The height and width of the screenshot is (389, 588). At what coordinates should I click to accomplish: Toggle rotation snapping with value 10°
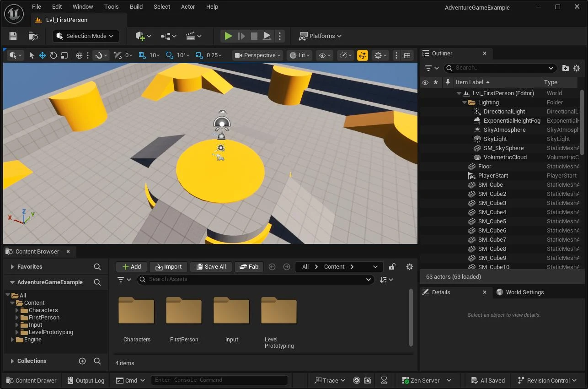coord(170,55)
